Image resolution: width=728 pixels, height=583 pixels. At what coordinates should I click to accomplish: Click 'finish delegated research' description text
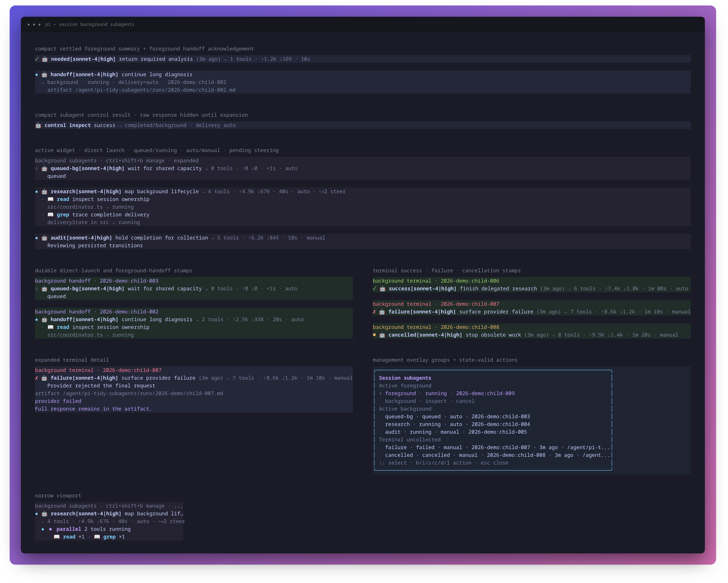coord(498,289)
